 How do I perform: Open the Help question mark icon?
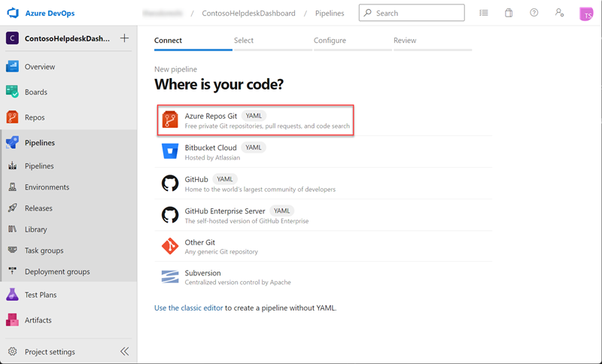click(534, 13)
